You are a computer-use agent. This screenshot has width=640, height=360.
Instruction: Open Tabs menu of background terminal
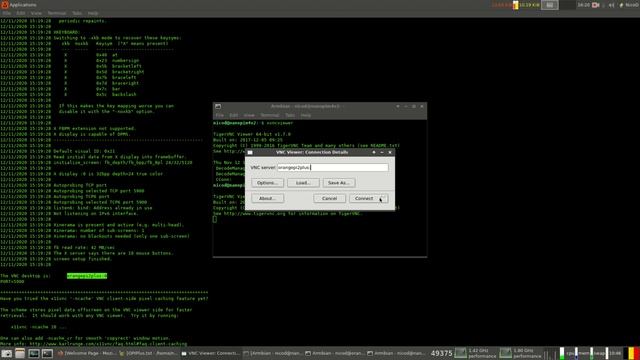tap(77, 13)
